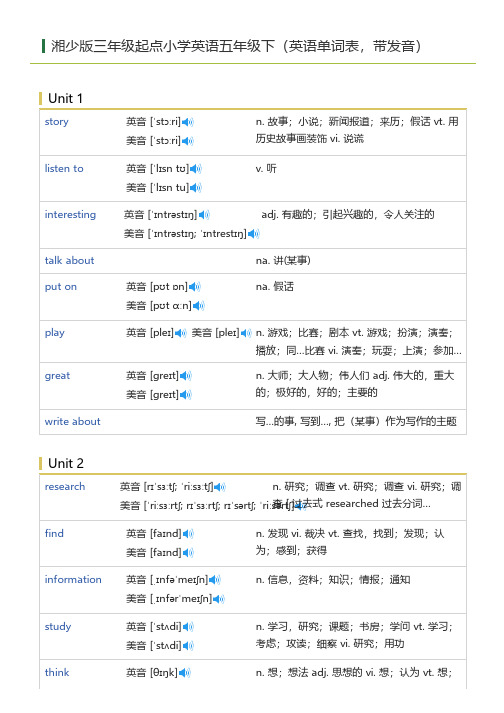Play American audio for find
This screenshot has width=504, height=713.
[x=188, y=553]
